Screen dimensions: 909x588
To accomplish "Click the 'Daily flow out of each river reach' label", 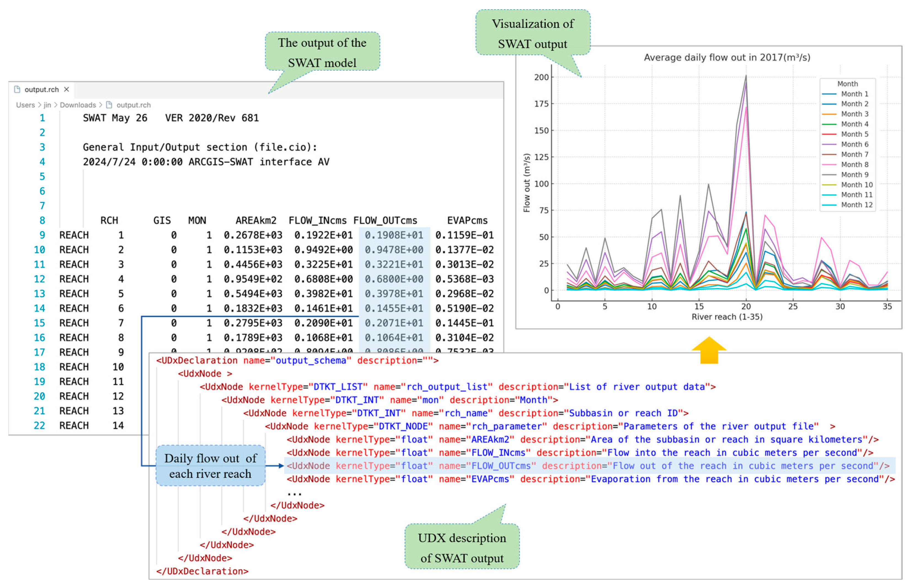I will coord(210,466).
